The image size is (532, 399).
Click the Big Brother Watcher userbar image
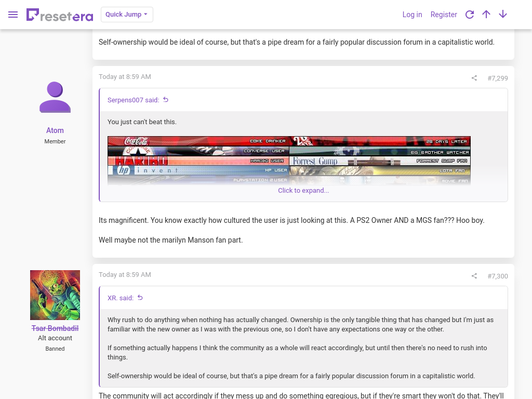(380, 151)
